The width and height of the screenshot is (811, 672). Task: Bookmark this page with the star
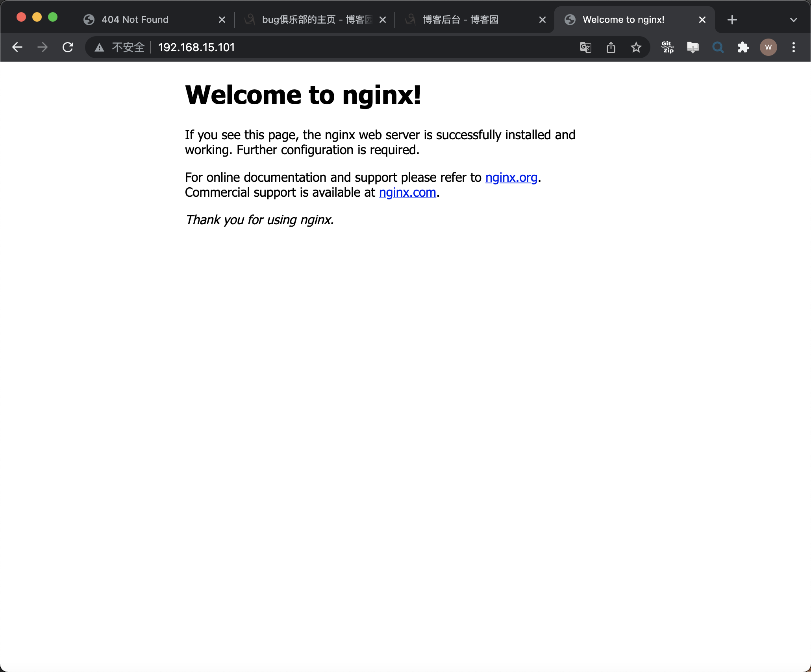pyautogui.click(x=636, y=47)
